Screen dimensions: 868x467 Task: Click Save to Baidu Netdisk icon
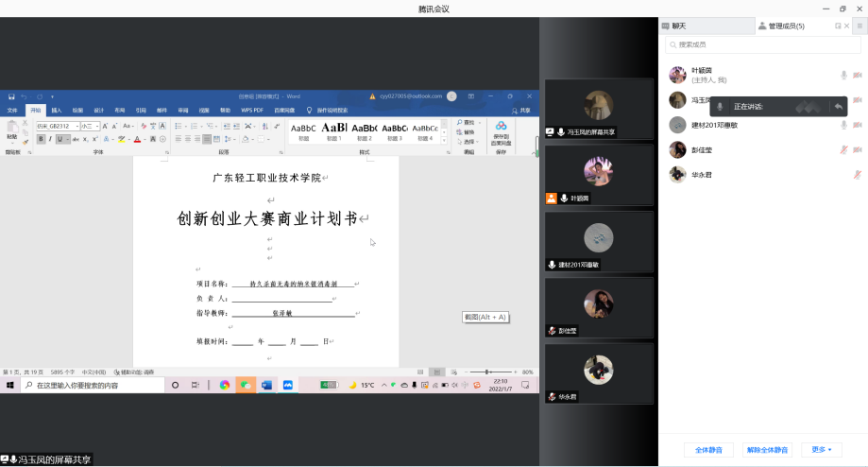tap(501, 130)
